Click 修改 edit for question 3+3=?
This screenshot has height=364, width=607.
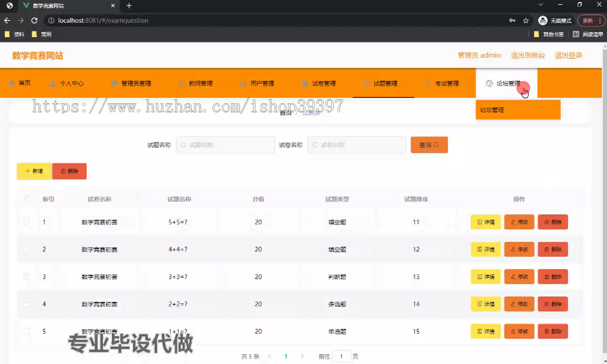tap(519, 277)
